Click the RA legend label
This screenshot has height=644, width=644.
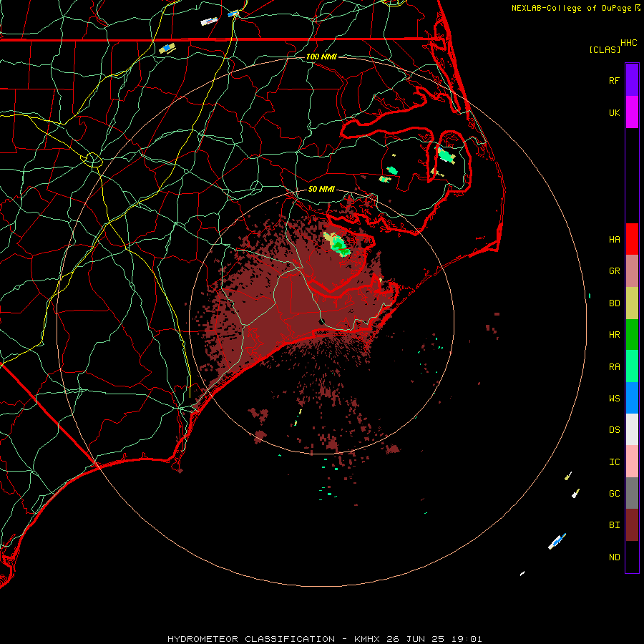click(x=614, y=366)
